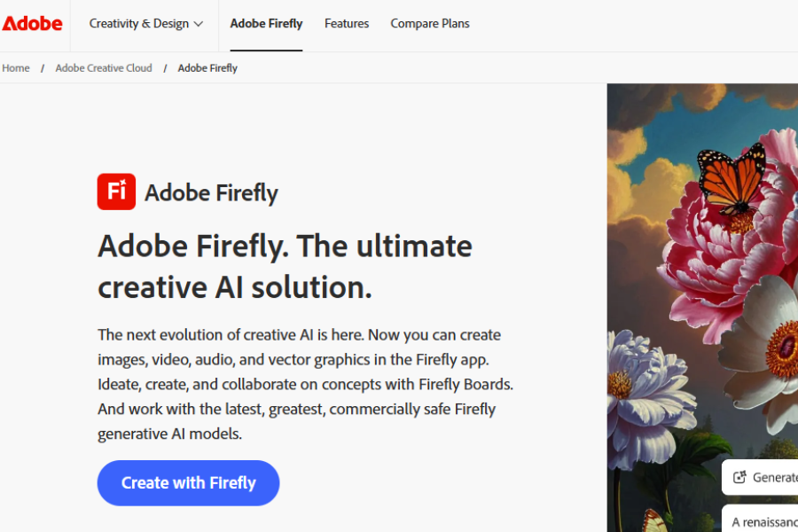Click the Adobe logo
The height and width of the screenshot is (532, 798).
[32, 23]
